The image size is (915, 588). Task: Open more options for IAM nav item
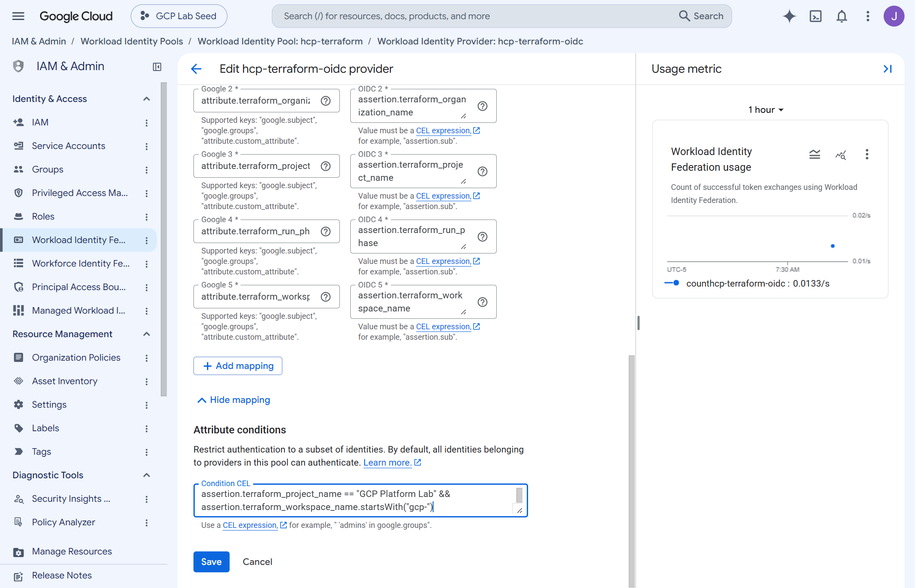[x=146, y=123]
